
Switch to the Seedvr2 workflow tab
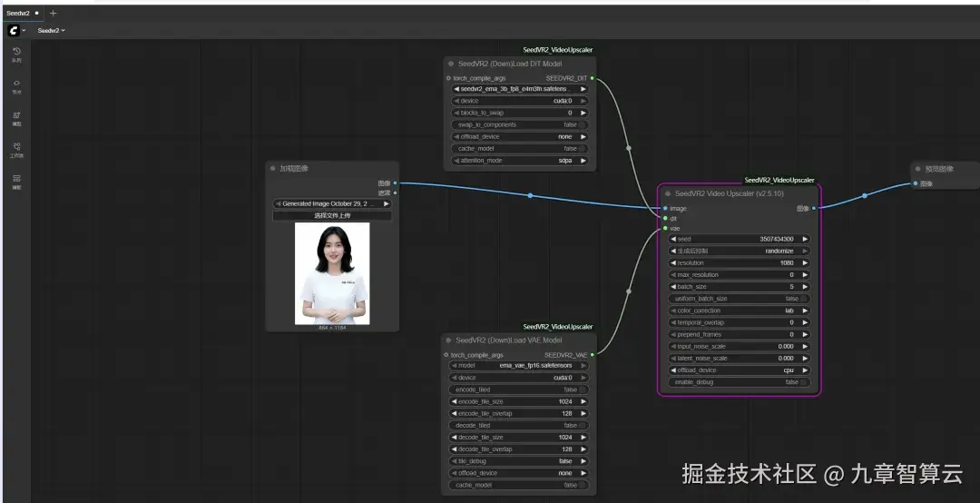[x=23, y=13]
